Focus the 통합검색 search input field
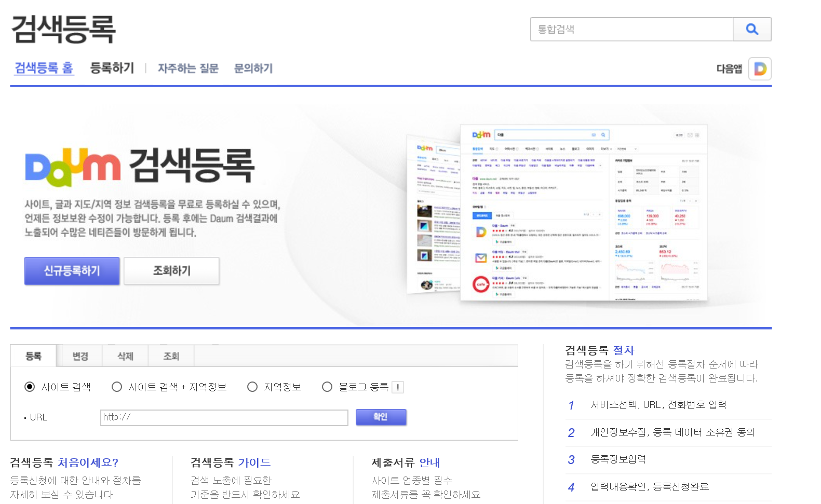821x504 pixels. [x=631, y=29]
